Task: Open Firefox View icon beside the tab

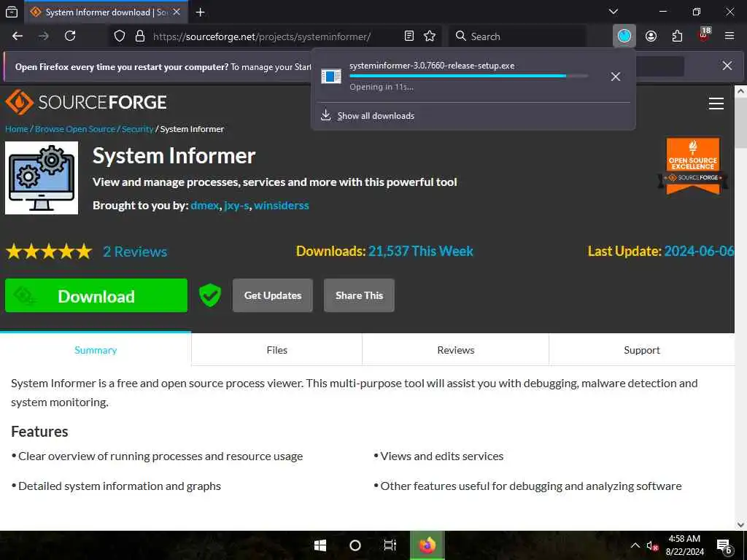Action: pos(12,12)
